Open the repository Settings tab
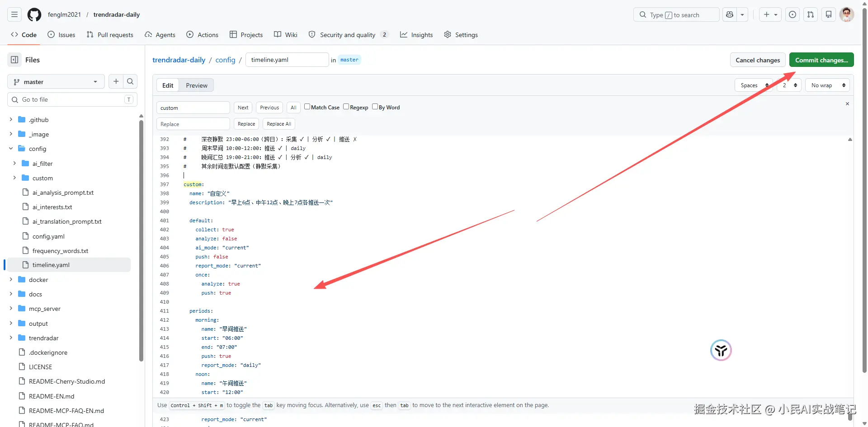This screenshot has width=868, height=427. 461,35
